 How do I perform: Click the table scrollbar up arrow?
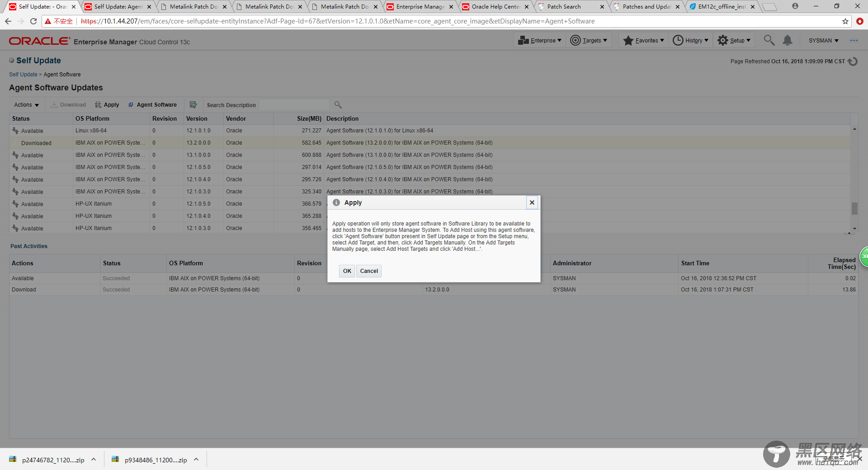click(x=854, y=129)
